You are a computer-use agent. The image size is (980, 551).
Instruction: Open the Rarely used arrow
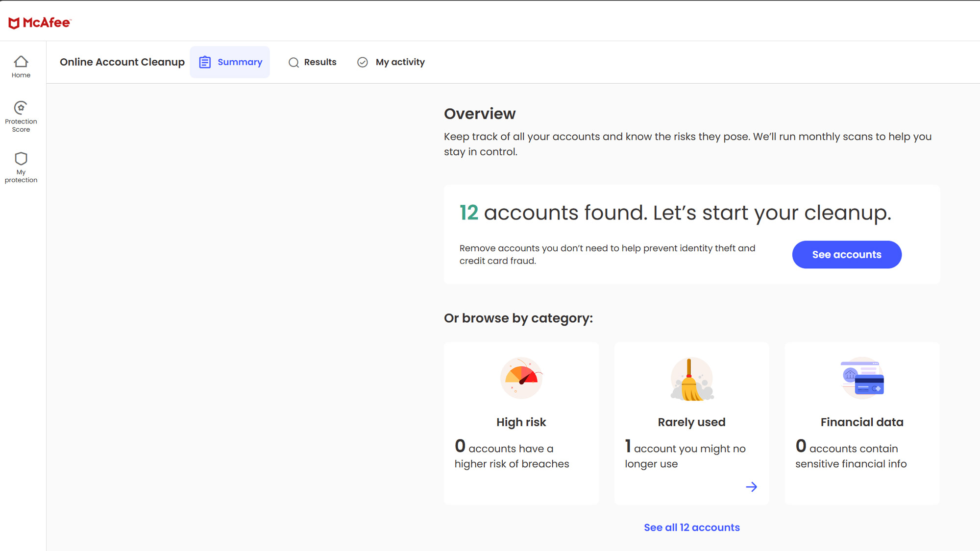point(751,487)
